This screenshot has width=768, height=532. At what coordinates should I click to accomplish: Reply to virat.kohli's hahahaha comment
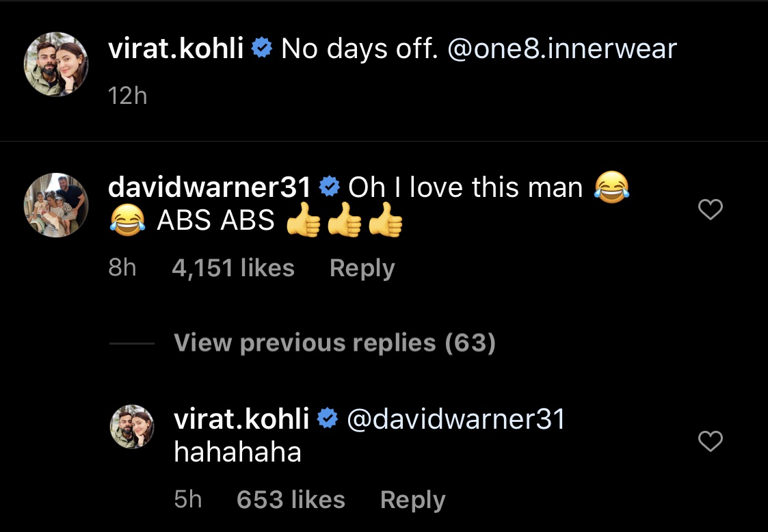412,500
